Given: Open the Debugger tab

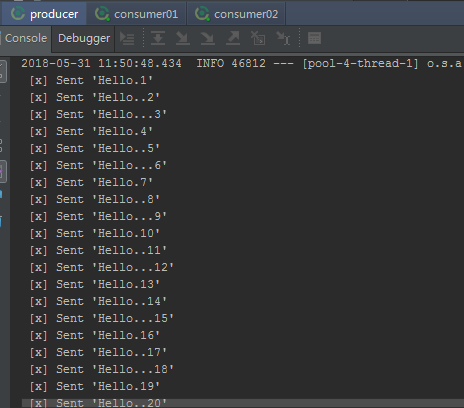Looking at the screenshot, I should coord(84,38).
